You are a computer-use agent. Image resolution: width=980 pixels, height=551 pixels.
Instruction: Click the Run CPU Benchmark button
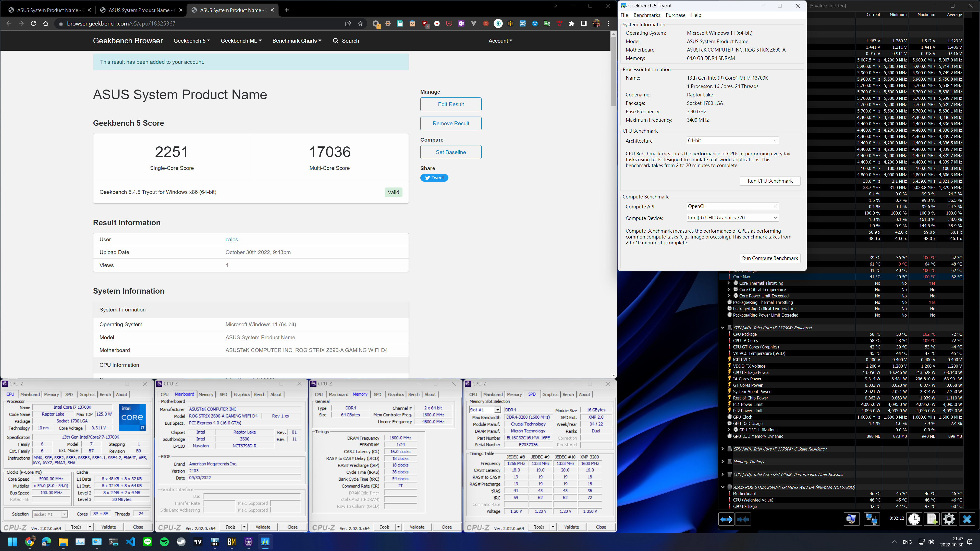click(x=770, y=181)
